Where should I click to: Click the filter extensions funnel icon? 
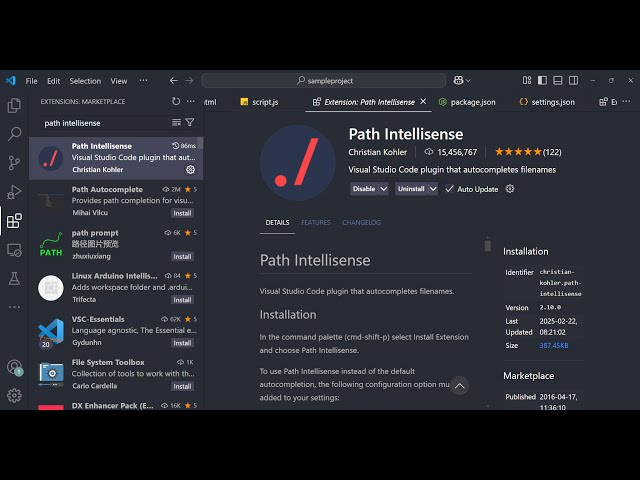(190, 123)
